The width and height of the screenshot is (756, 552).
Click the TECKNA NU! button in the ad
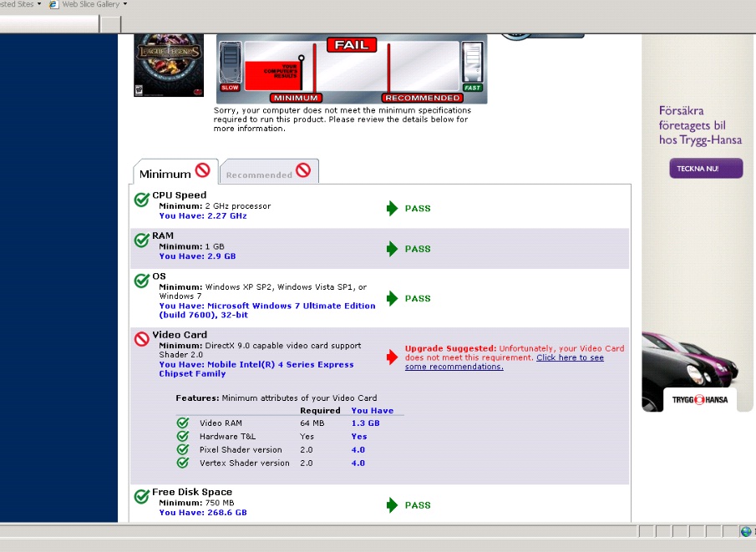pos(706,169)
